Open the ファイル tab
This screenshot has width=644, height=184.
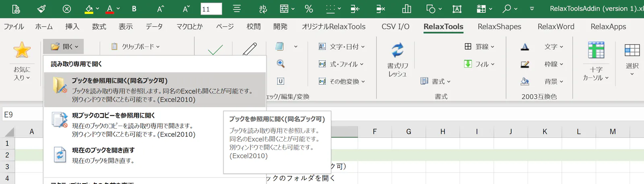(14, 27)
